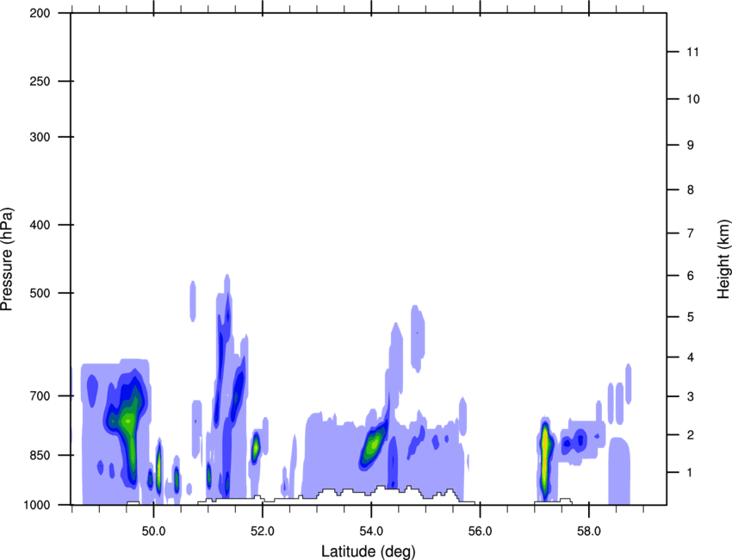Pick the 1 km height label

(691, 473)
